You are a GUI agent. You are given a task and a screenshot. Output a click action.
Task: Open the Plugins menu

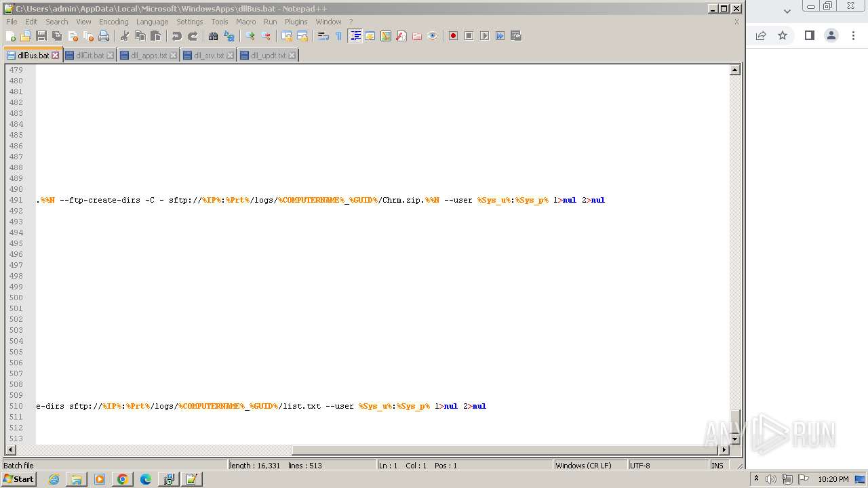pos(296,22)
